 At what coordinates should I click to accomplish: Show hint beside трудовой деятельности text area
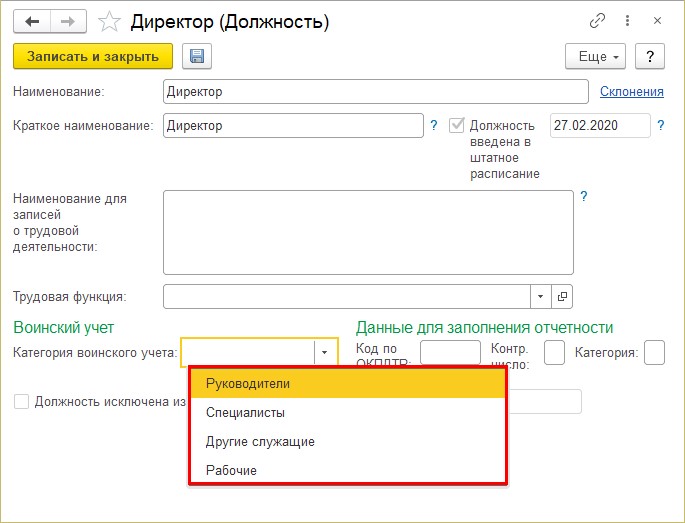584,197
